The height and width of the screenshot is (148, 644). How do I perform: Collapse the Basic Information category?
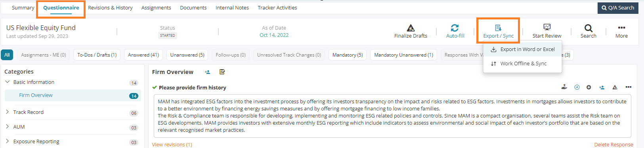click(x=8, y=82)
